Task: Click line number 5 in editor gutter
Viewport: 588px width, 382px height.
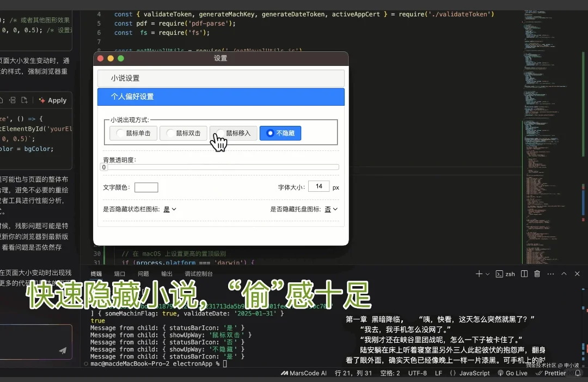Action: pyautogui.click(x=99, y=23)
